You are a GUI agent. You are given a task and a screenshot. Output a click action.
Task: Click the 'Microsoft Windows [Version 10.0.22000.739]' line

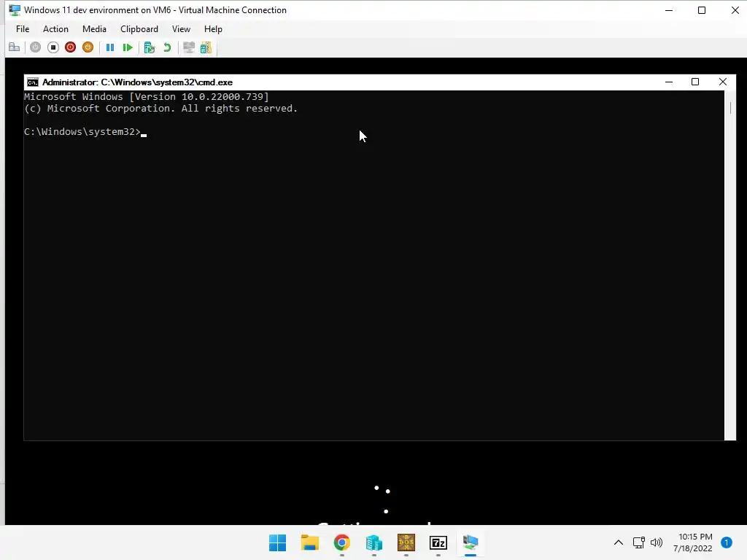(146, 97)
